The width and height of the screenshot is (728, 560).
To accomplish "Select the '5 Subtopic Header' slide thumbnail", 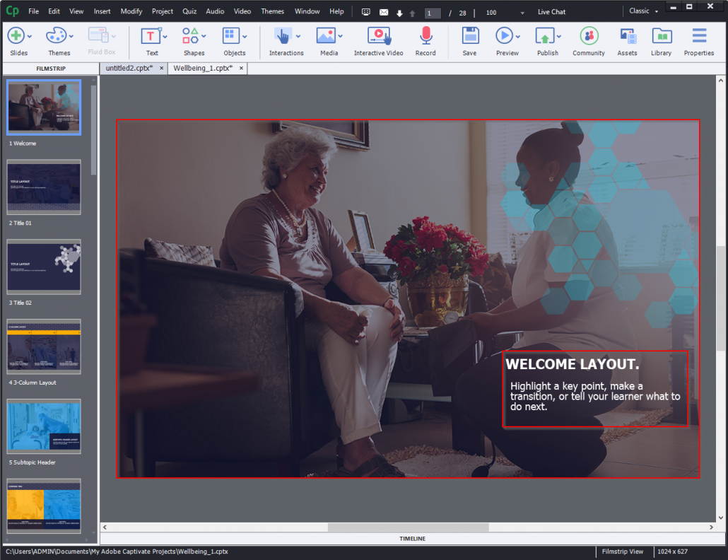I will (43, 426).
